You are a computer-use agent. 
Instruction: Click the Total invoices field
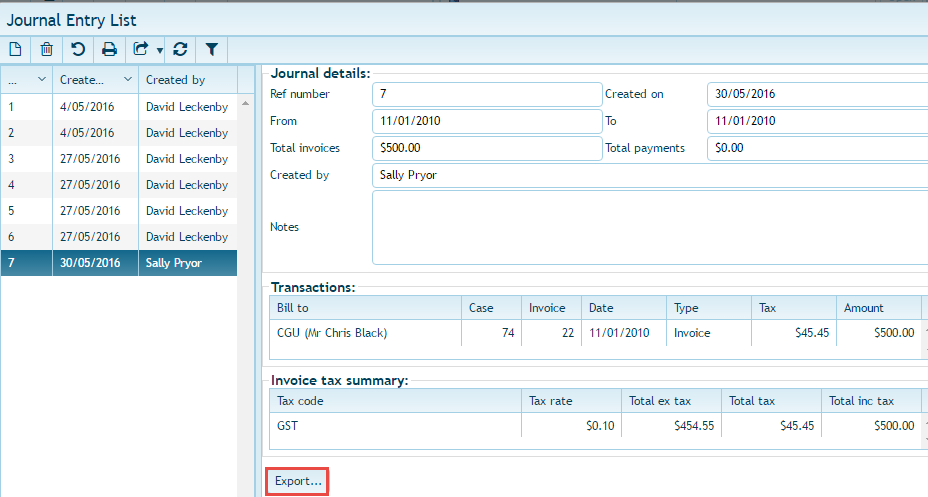pyautogui.click(x=486, y=148)
